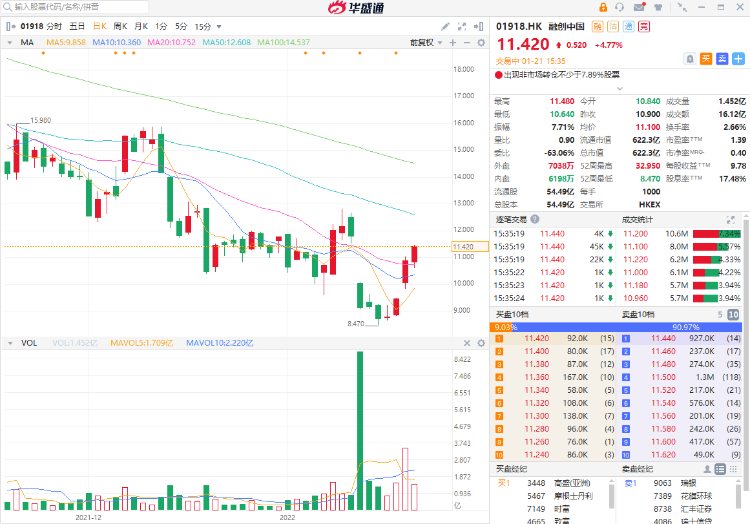Set price alert with bell icon
The image size is (750, 524).
690,59
